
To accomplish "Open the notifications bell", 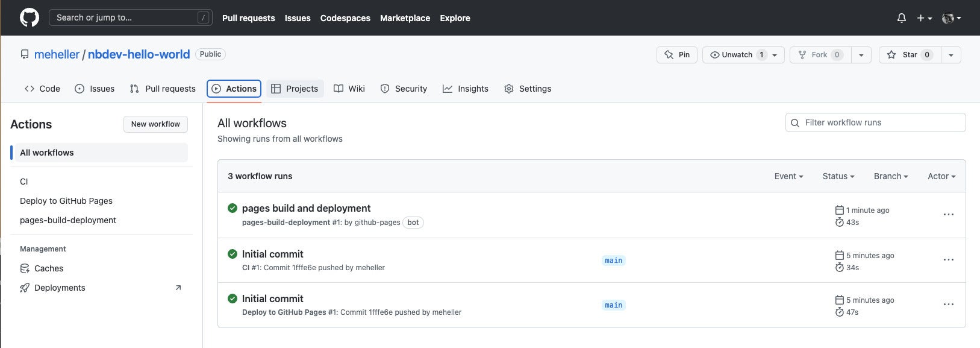I will [902, 18].
